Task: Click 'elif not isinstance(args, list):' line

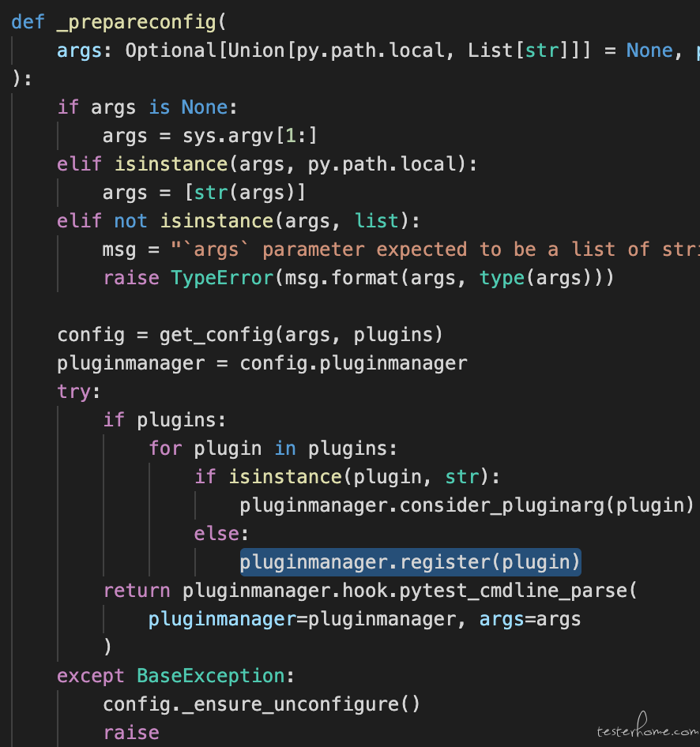Action: [238, 221]
